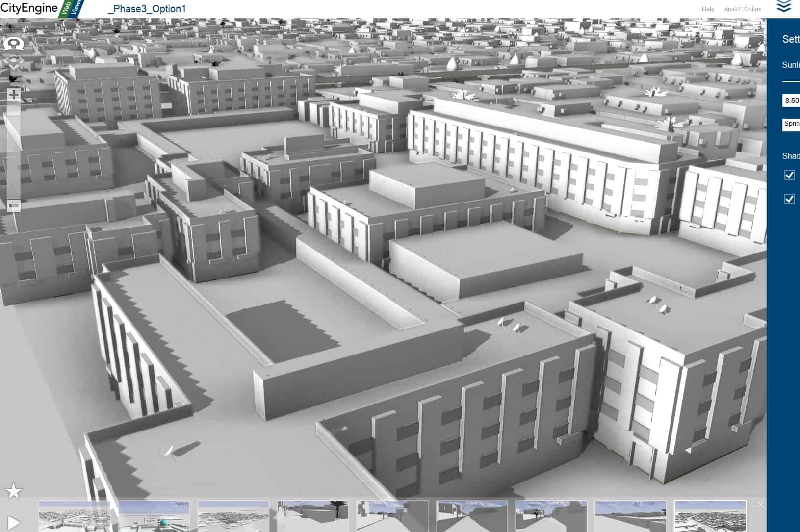Open the Help link
The height and width of the screenshot is (532, 800).
tap(708, 9)
